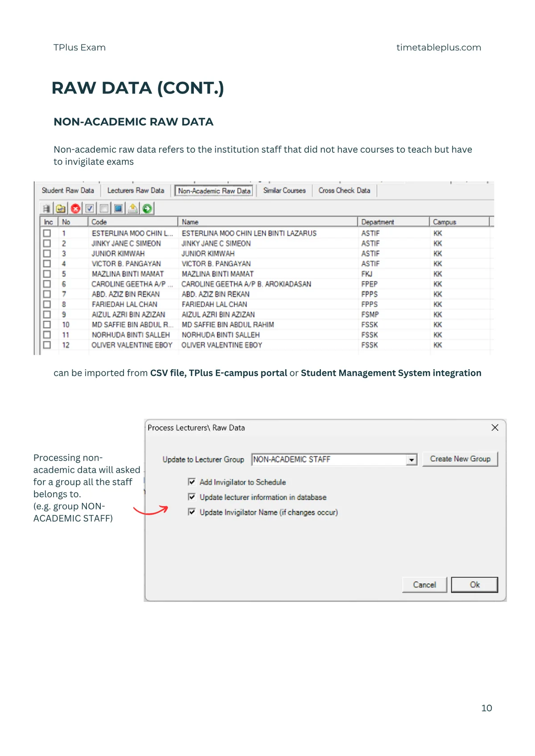
Task: Switch to Student Raw Data tab
Action: pyautogui.click(x=68, y=191)
